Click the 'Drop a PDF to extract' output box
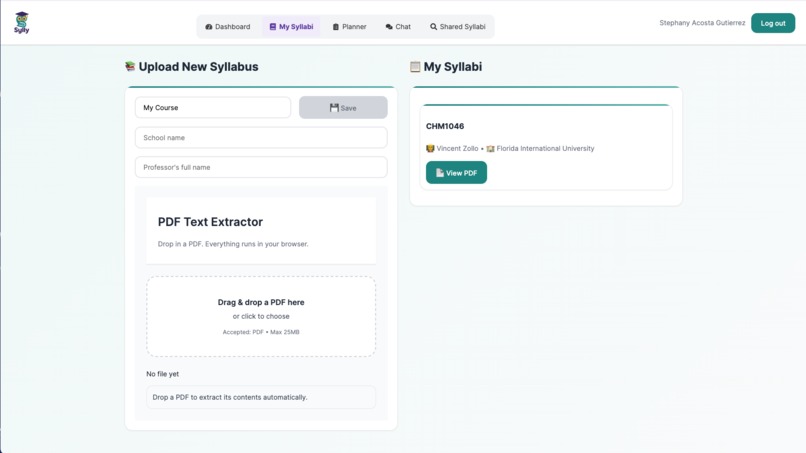Screen dimensions: 806x453 tap(261, 397)
